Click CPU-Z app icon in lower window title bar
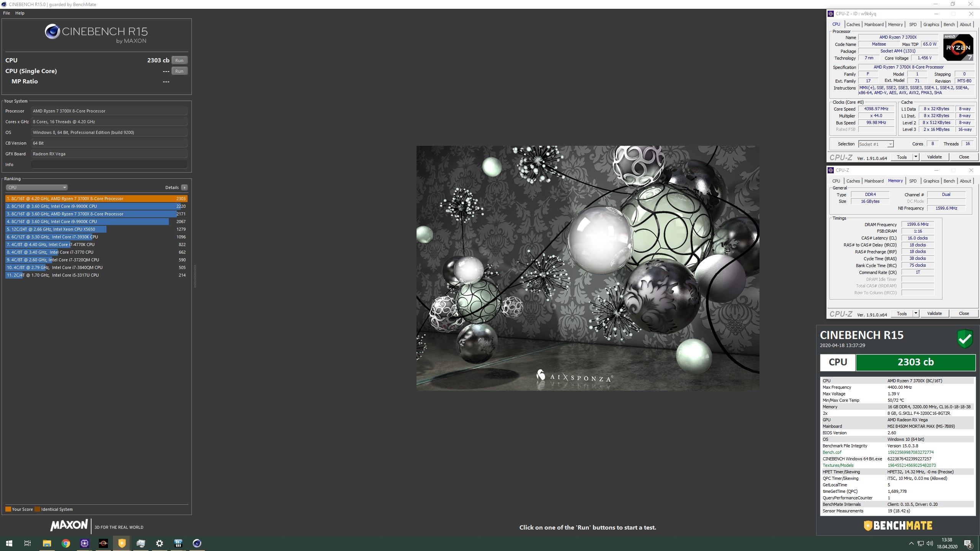This screenshot has height=551, width=980. [831, 170]
